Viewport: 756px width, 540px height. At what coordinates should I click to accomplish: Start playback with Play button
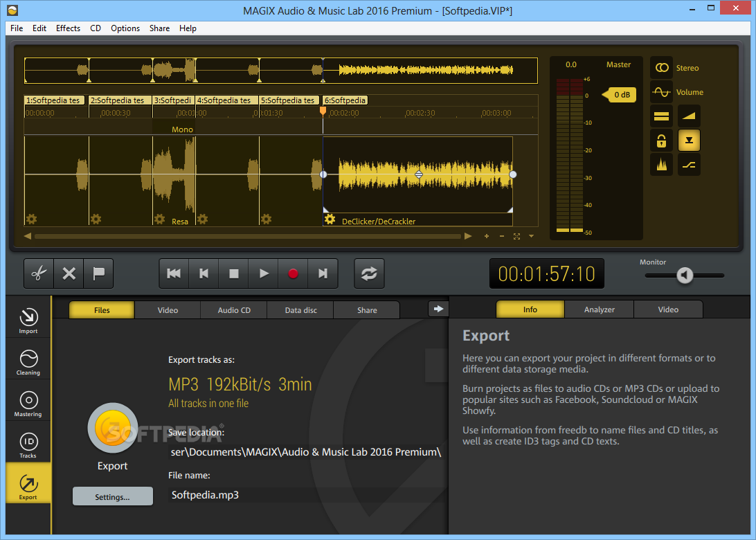[264, 273]
